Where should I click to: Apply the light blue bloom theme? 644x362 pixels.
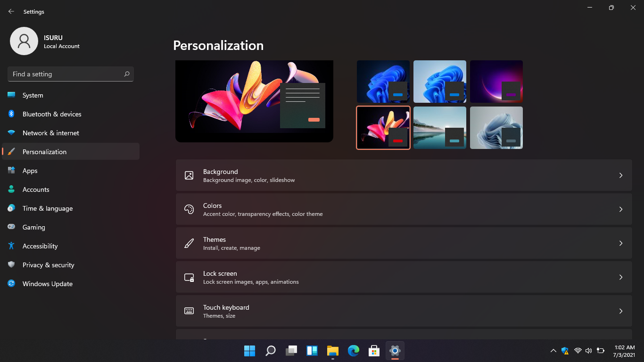pyautogui.click(x=440, y=82)
